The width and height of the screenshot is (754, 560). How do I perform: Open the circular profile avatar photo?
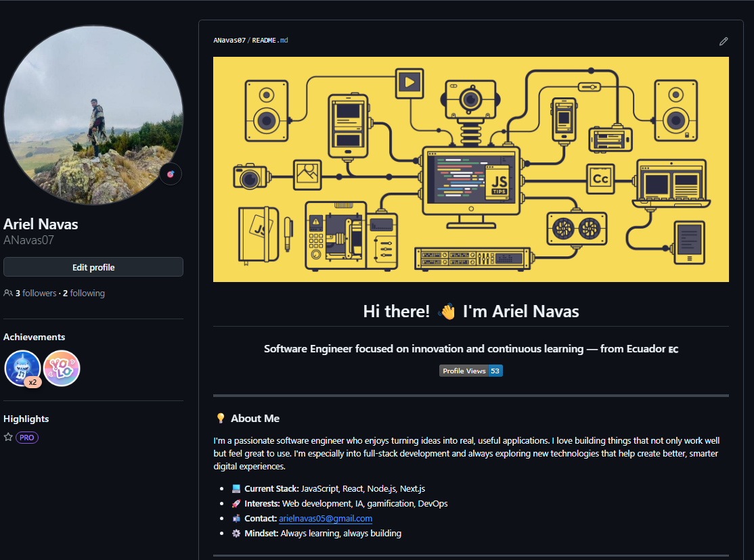point(93,115)
